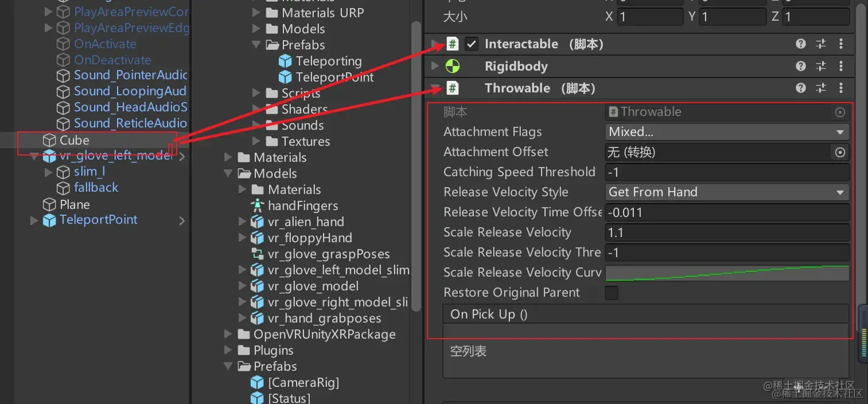Click the On Pick Up () event header
This screenshot has height=404, width=868.
[x=645, y=314]
